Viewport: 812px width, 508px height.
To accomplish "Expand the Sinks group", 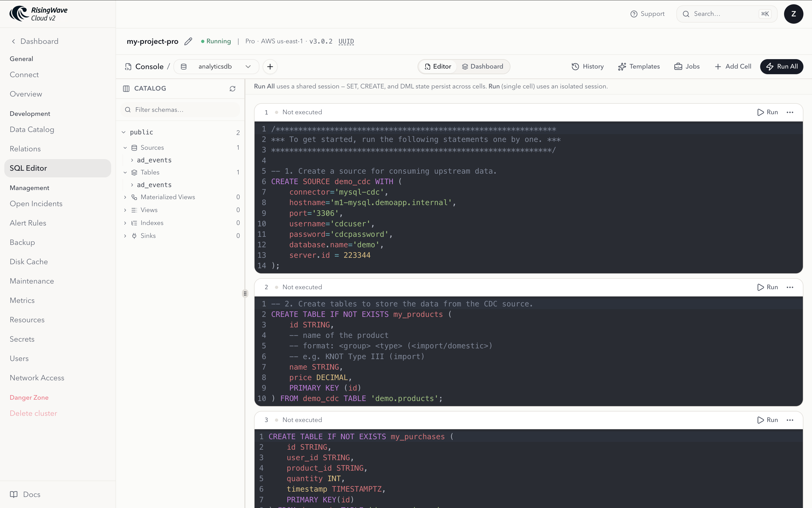I will click(125, 236).
